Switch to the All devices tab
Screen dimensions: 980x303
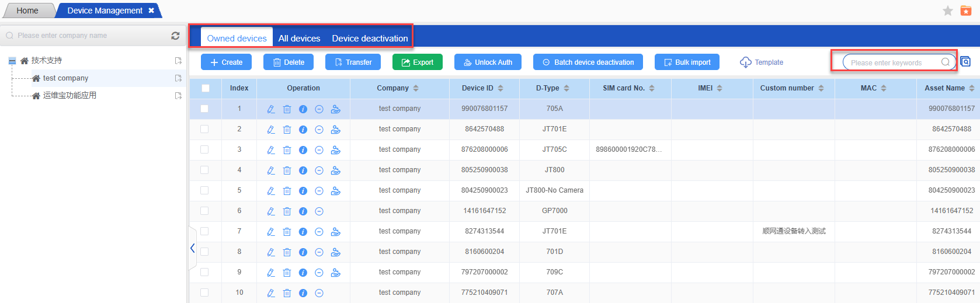(x=299, y=39)
